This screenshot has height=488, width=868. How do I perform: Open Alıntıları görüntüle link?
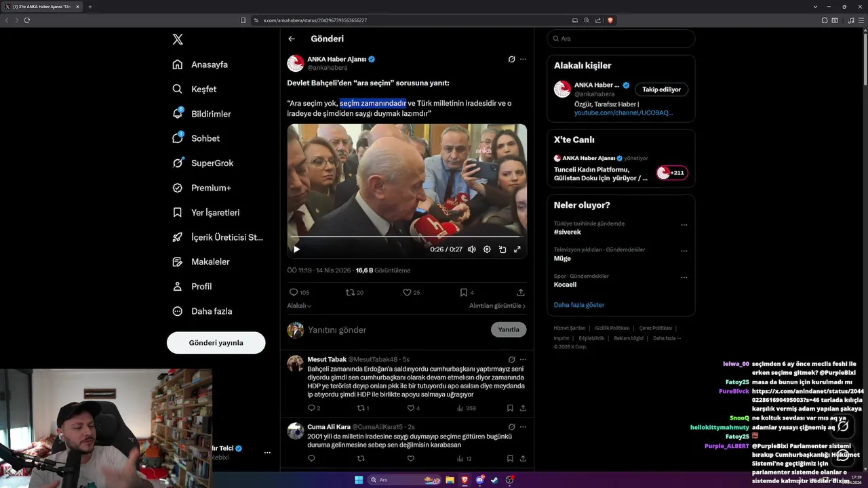(498, 306)
